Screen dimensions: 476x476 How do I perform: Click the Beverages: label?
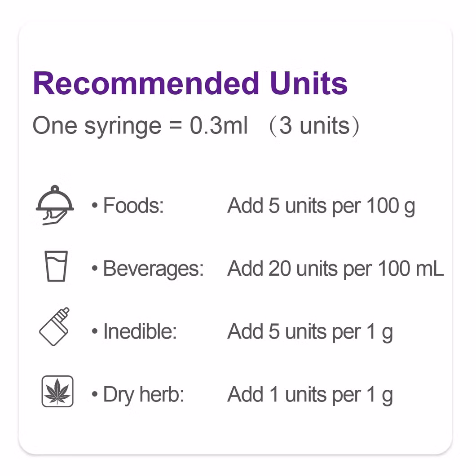pos(153,269)
